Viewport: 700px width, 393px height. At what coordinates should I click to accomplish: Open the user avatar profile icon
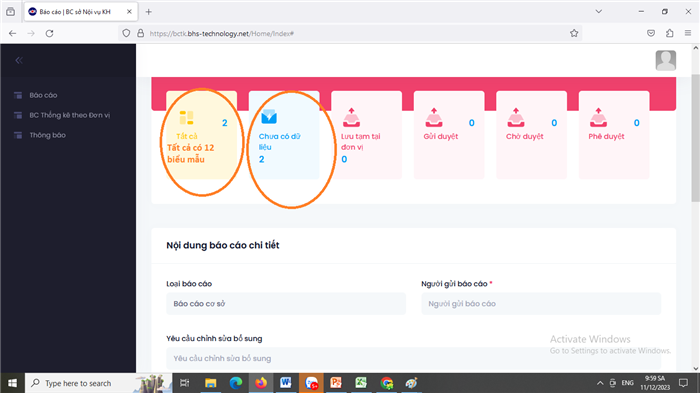(665, 60)
